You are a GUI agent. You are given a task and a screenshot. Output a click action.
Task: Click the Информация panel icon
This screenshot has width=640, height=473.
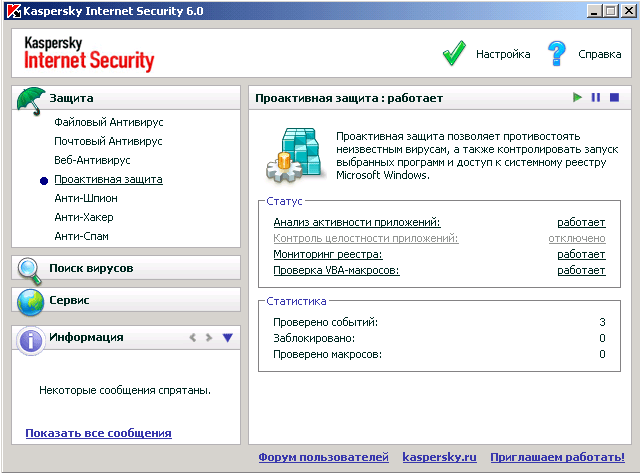click(x=31, y=339)
